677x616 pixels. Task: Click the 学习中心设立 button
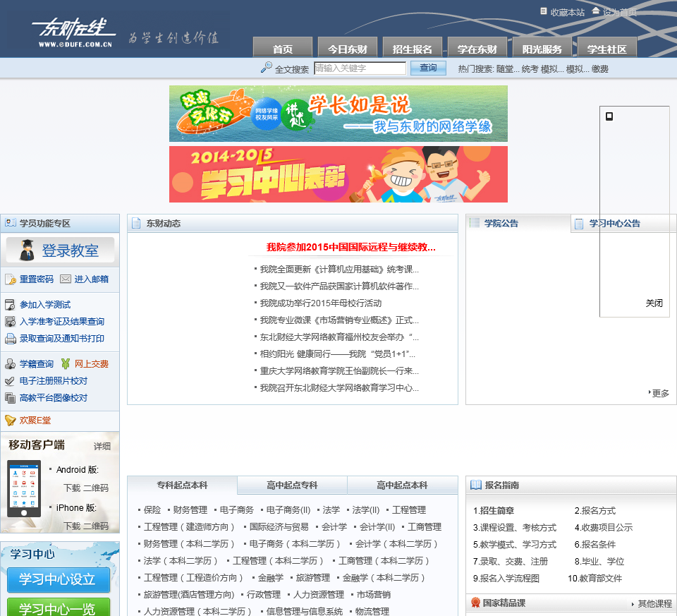(x=59, y=580)
